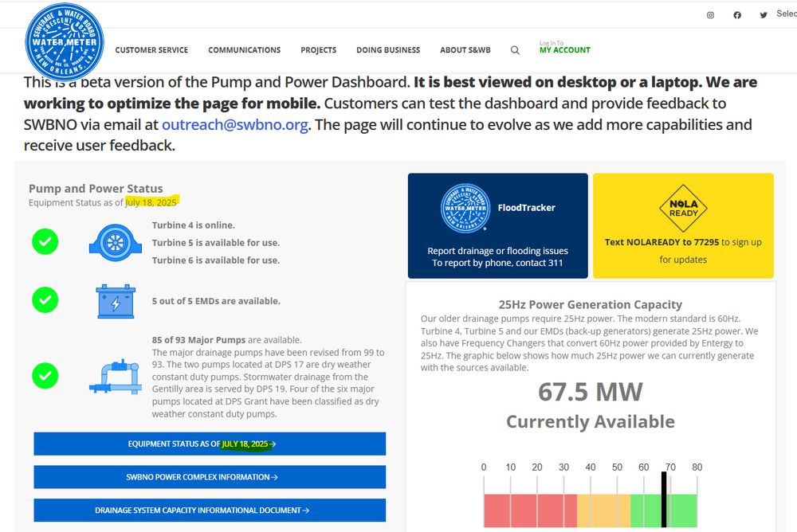Open the Facebook social icon
This screenshot has width=797, height=532.
(737, 15)
